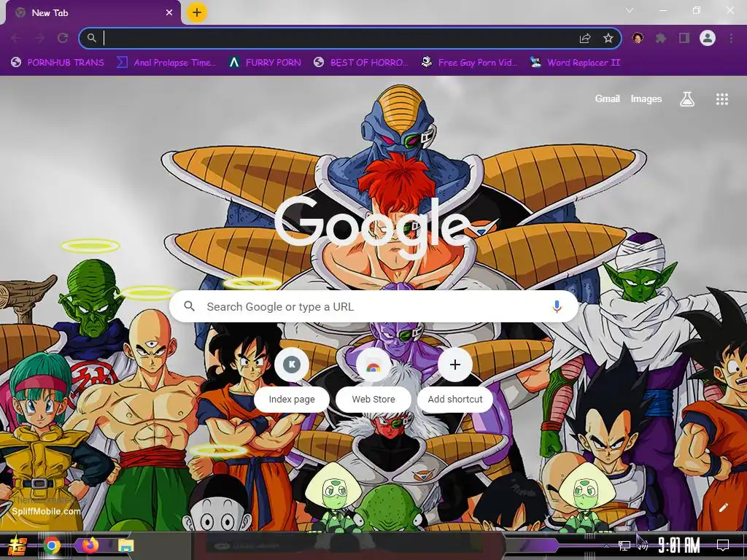
Task: Bookmark this tab with the star
Action: coord(608,38)
